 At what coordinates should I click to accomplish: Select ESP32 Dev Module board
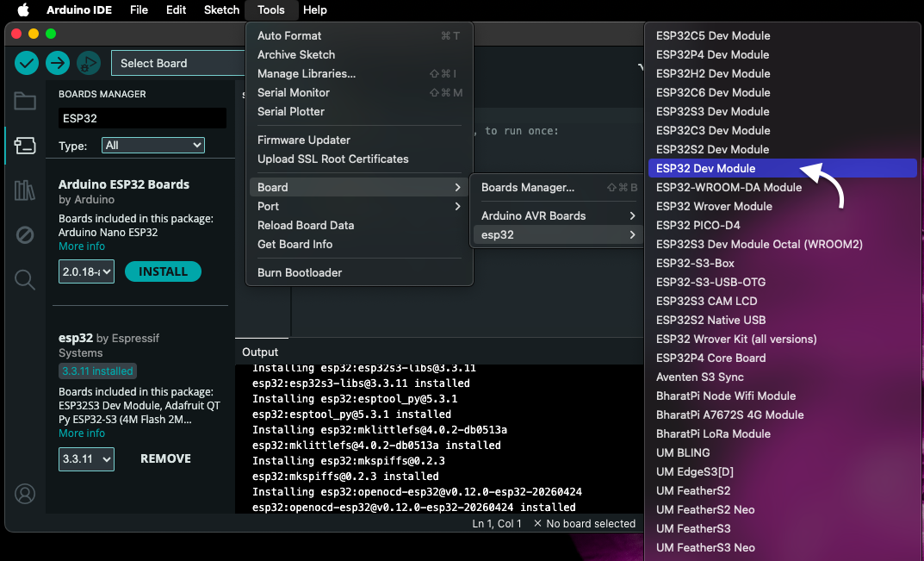pyautogui.click(x=783, y=168)
